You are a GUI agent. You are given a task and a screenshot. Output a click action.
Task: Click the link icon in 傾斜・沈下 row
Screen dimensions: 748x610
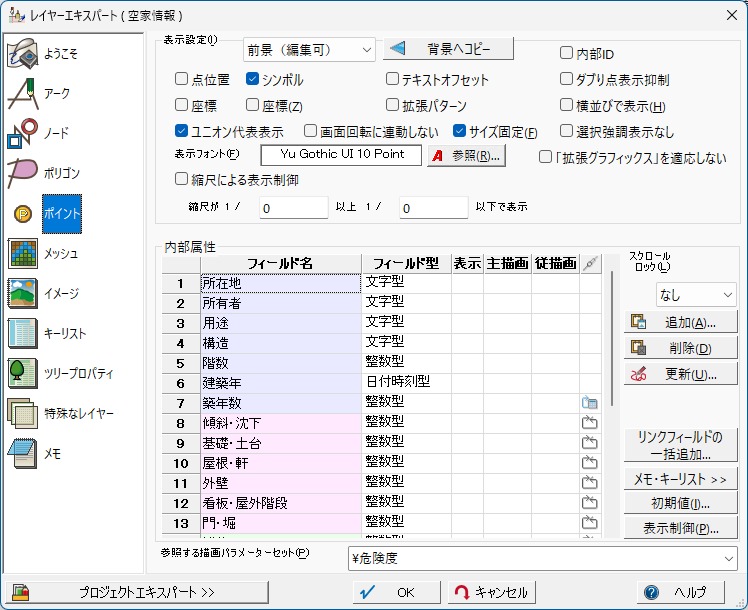coord(590,423)
